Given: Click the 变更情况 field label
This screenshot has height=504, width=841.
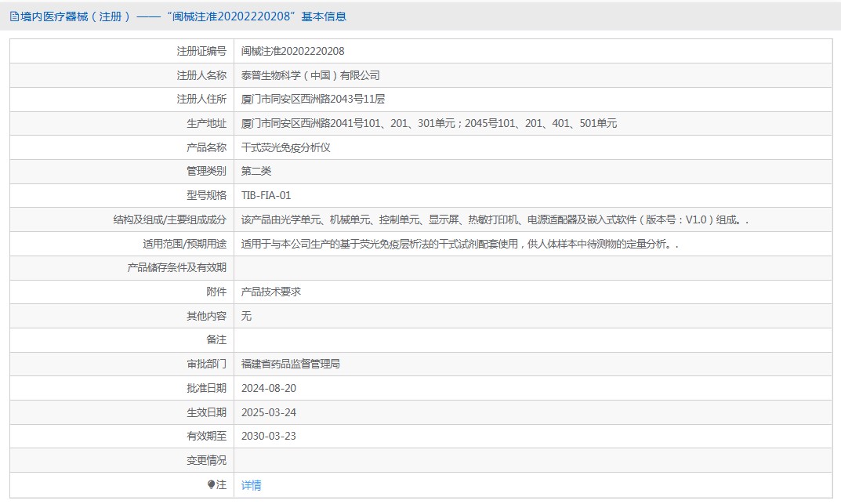Looking at the screenshot, I should pyautogui.click(x=206, y=460).
